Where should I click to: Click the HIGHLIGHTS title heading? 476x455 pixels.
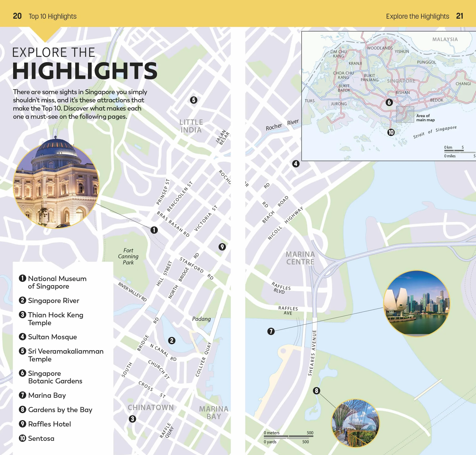pos(85,71)
